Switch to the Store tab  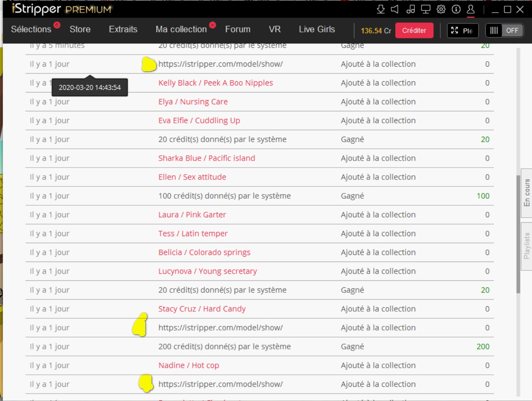click(x=80, y=29)
